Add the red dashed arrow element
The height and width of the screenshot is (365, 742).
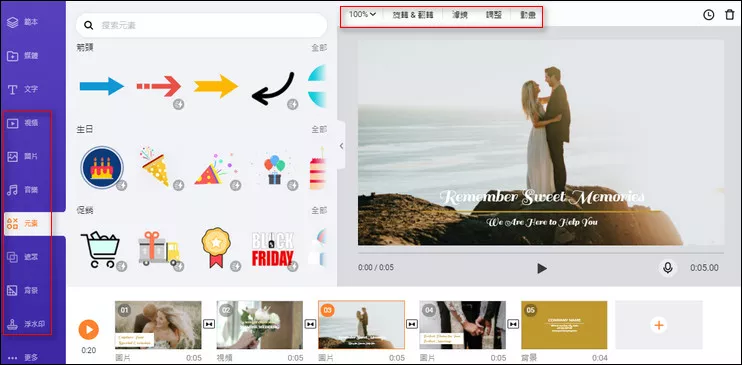click(x=159, y=86)
